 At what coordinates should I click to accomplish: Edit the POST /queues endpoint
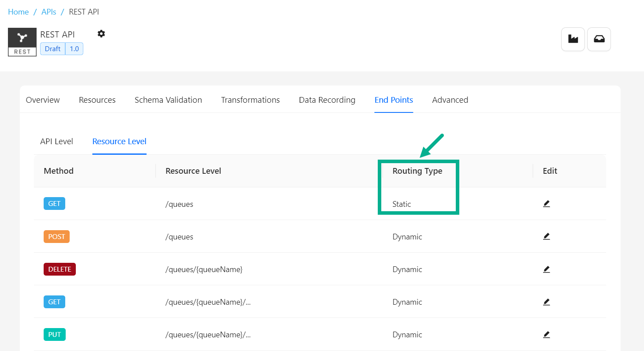(x=546, y=236)
